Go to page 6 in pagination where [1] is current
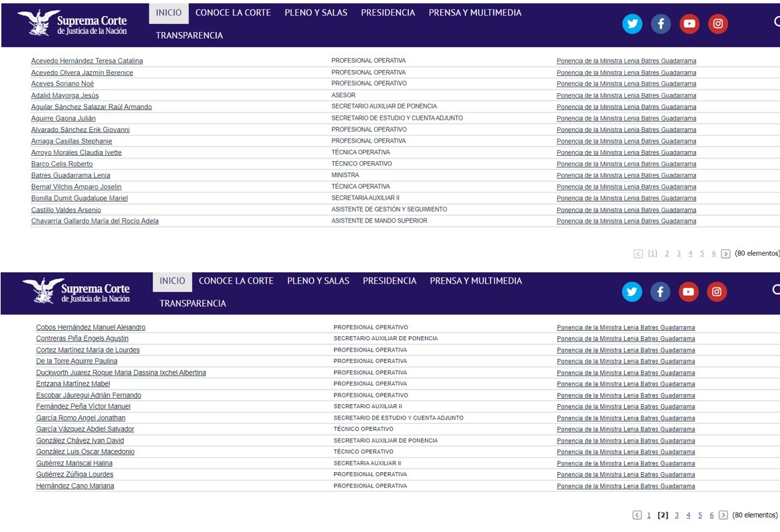This screenshot has width=780, height=532. coord(714,254)
